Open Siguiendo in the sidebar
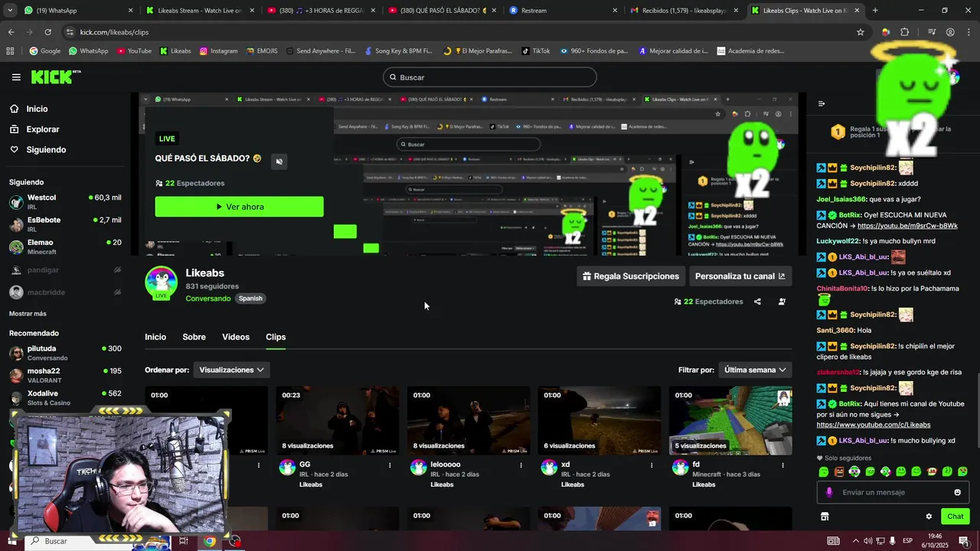Image resolution: width=980 pixels, height=551 pixels. click(x=46, y=150)
